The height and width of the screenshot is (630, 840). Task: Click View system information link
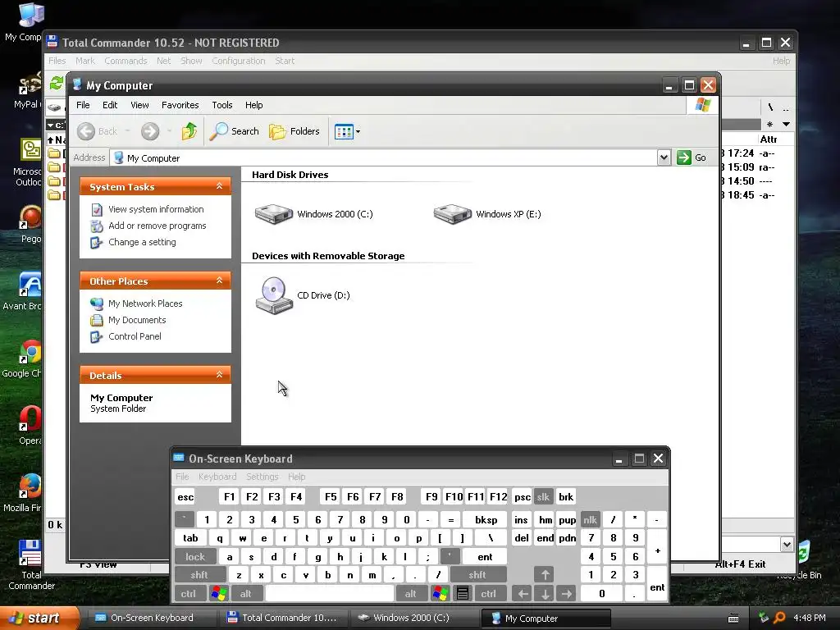tap(156, 209)
